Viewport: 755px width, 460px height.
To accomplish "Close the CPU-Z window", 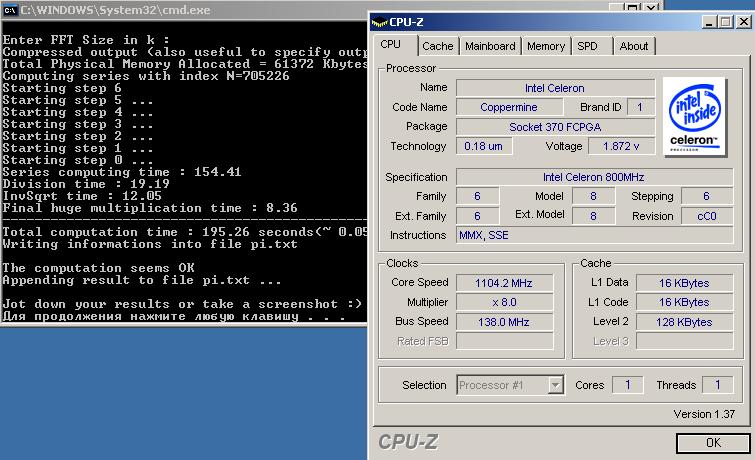I will click(743, 22).
